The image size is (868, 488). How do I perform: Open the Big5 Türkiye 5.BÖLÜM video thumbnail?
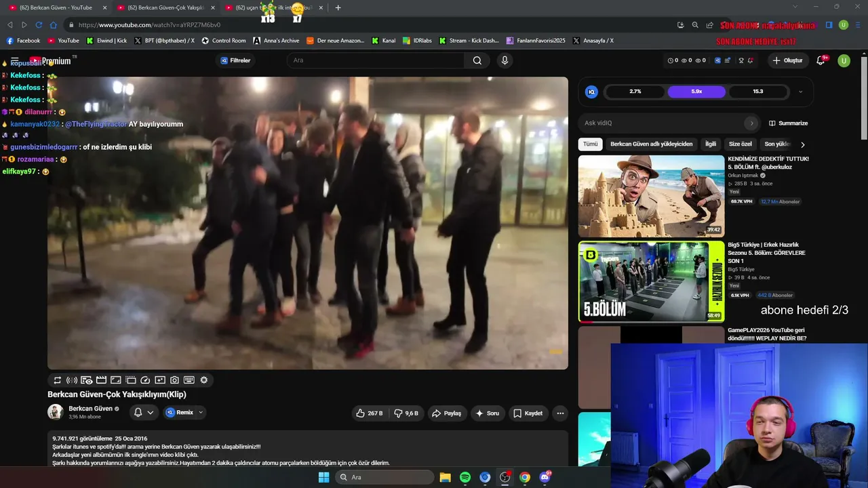(x=651, y=281)
